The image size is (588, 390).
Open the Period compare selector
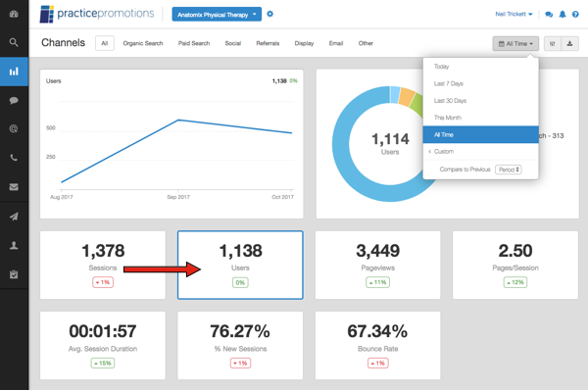(509, 170)
